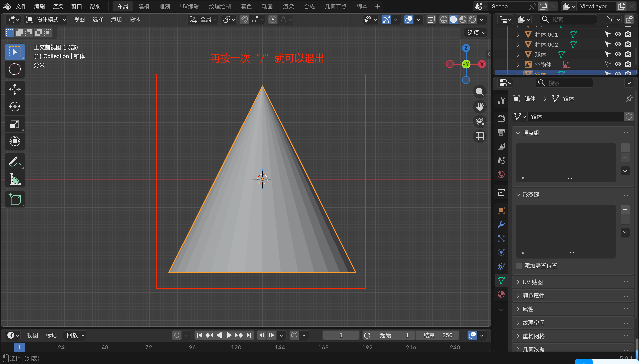Open the 添加 menu in viewport header
Screen dimensions: 639x364
116,19
